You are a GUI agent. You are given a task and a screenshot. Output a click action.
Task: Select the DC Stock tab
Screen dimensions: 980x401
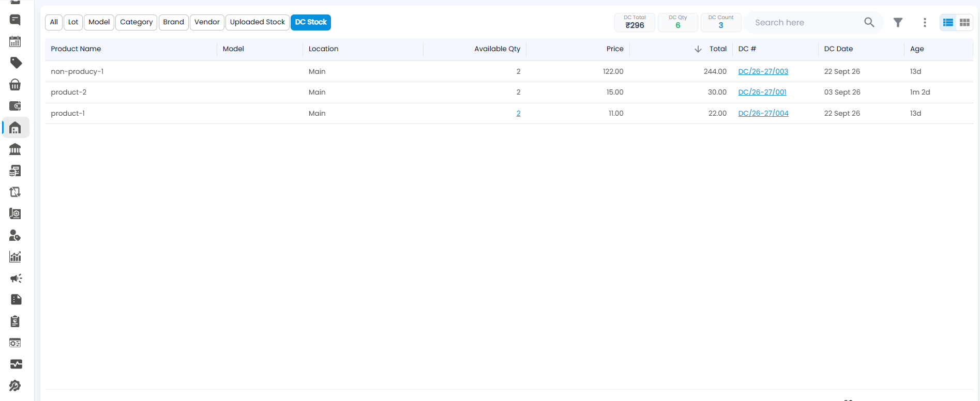[311, 22]
